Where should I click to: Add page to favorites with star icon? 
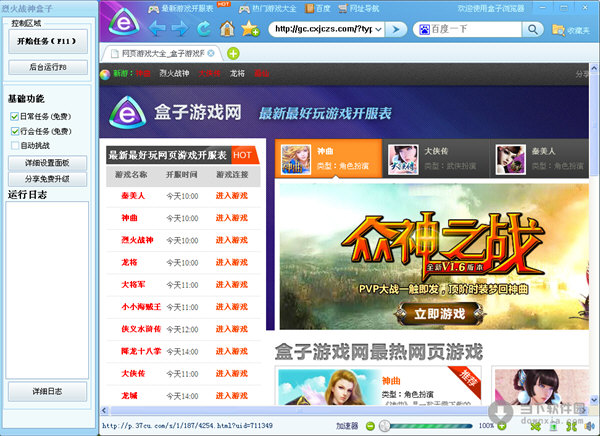tap(250, 29)
